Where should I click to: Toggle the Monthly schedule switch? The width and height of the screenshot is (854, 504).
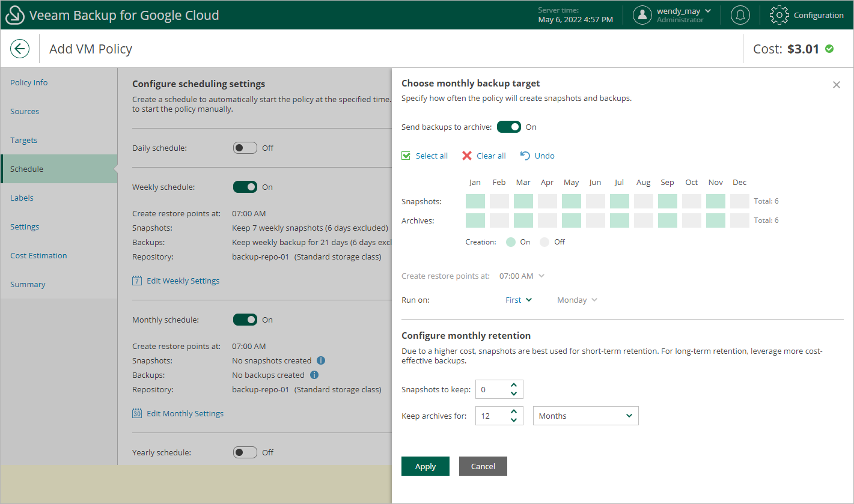[245, 320]
